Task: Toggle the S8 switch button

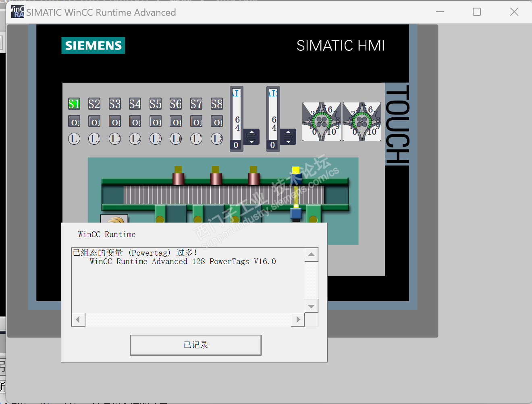Action: tap(217, 104)
